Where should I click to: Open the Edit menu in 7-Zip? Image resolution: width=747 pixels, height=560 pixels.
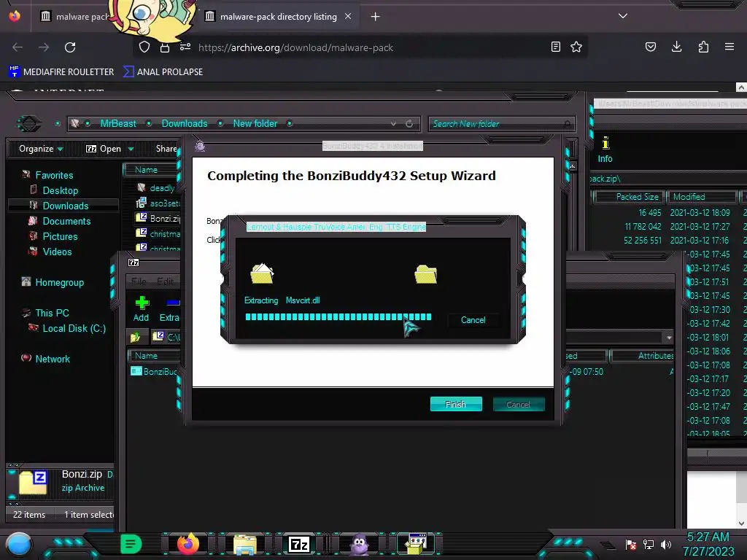(x=165, y=281)
